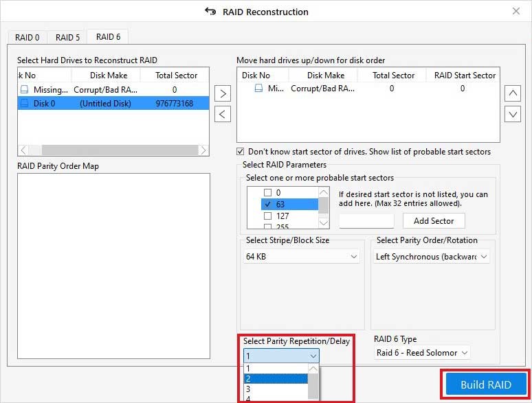Click the Disk Make header in right list
The width and height of the screenshot is (532, 403).
[326, 76]
